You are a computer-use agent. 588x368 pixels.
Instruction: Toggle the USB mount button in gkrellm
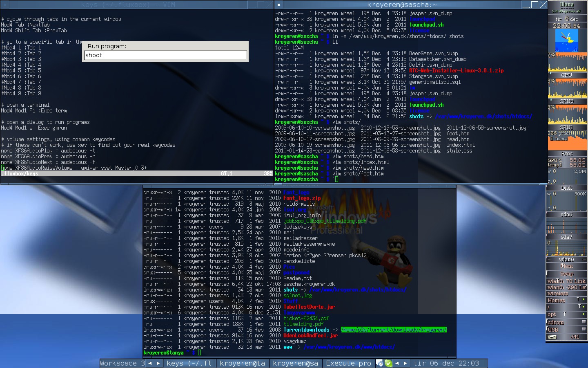pyautogui.click(x=584, y=330)
